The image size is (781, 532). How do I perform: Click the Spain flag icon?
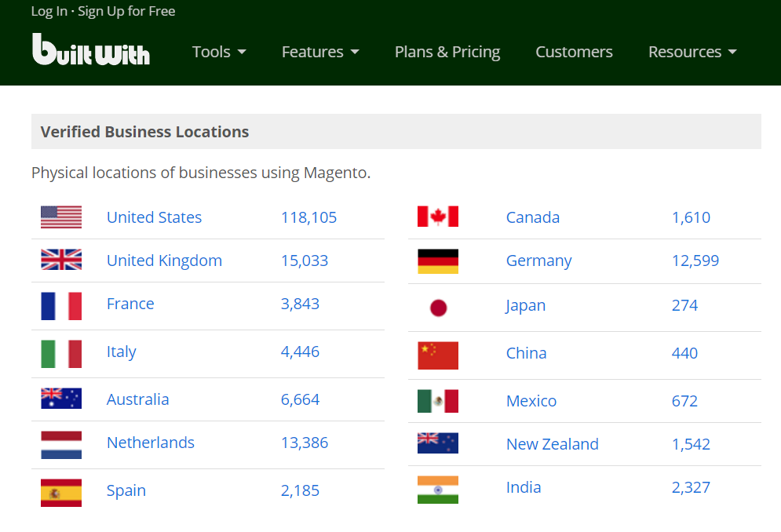pos(61,493)
